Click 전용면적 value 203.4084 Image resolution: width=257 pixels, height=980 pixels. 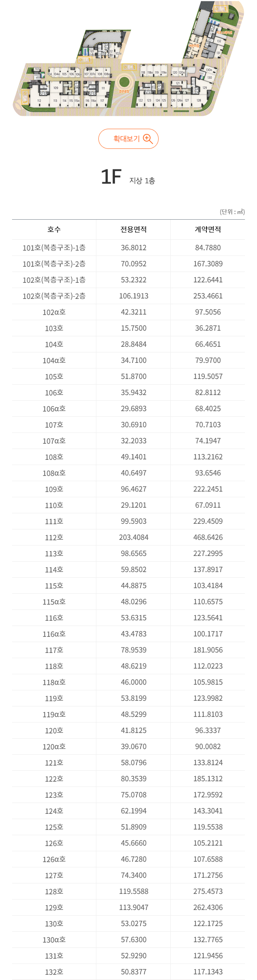[x=134, y=537]
